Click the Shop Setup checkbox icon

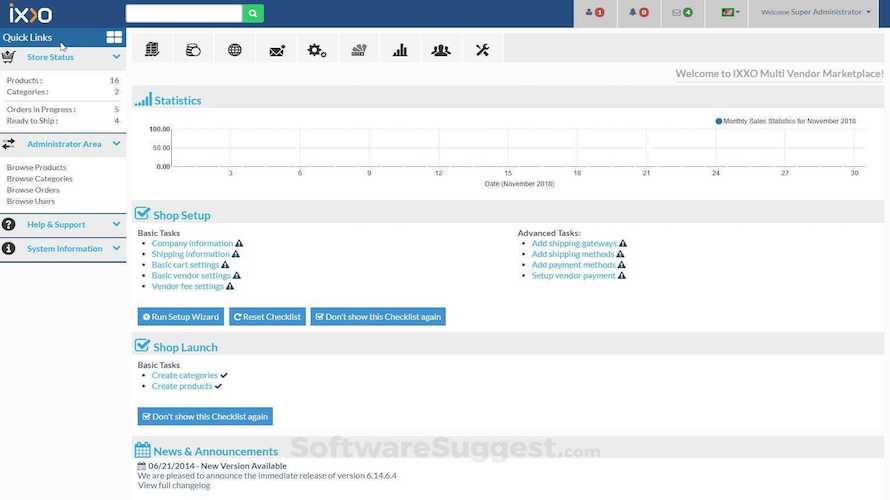(142, 214)
